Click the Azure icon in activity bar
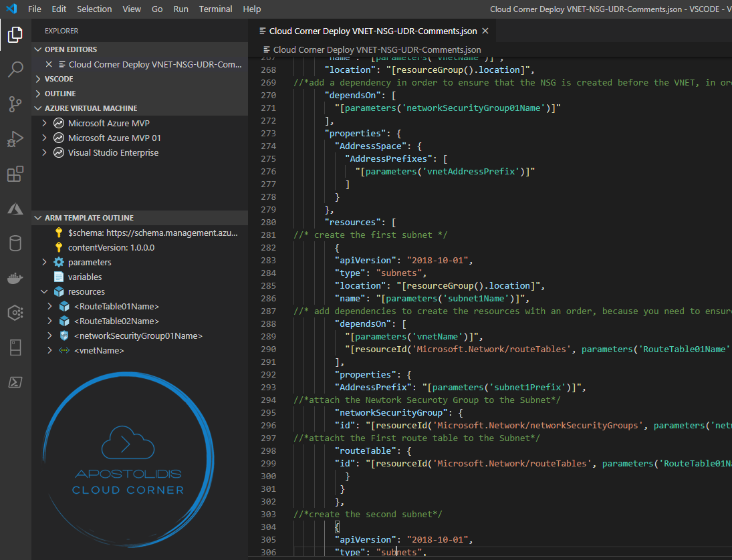The height and width of the screenshot is (560, 732). pyautogui.click(x=15, y=209)
